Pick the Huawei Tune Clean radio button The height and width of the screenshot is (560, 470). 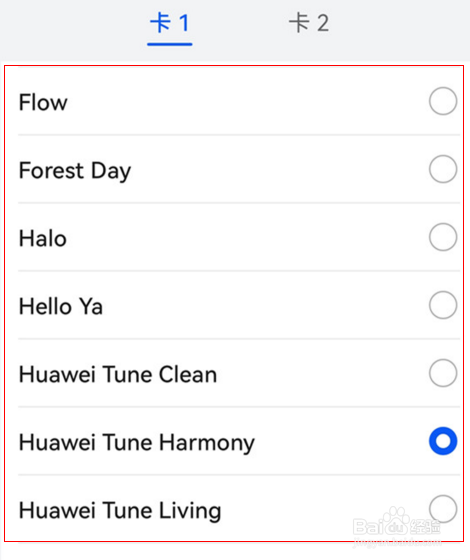443,373
